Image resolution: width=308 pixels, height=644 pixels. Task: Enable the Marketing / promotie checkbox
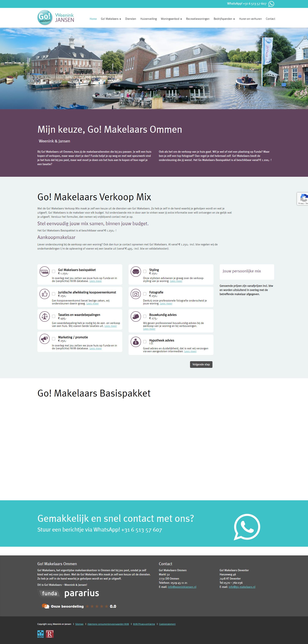[54, 339]
